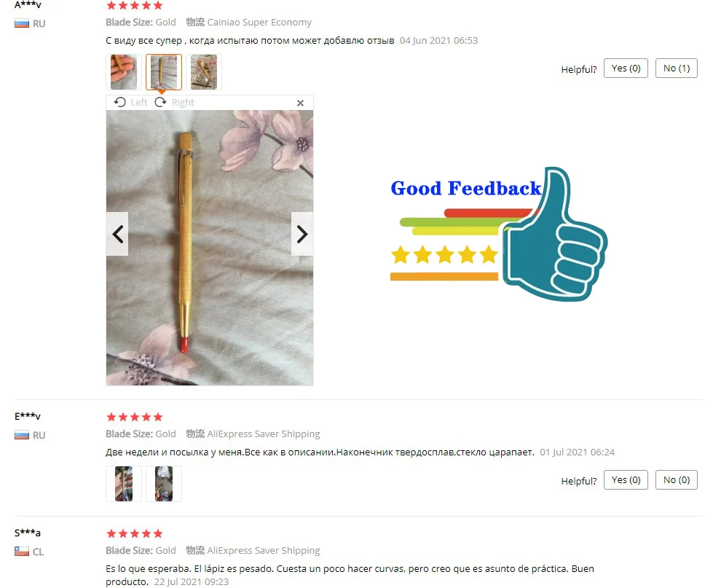Vote No (0) on E***v's review
This screenshot has height=588, width=713.
pyautogui.click(x=676, y=479)
